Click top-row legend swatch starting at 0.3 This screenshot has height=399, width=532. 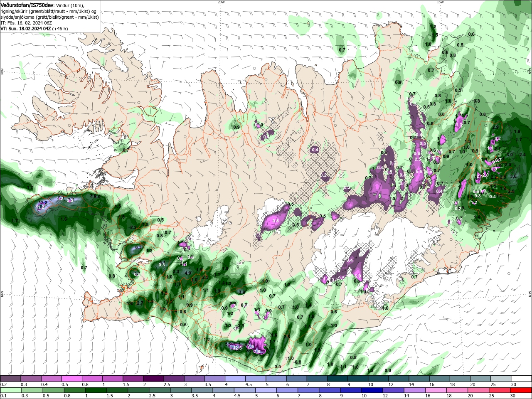[31, 379]
